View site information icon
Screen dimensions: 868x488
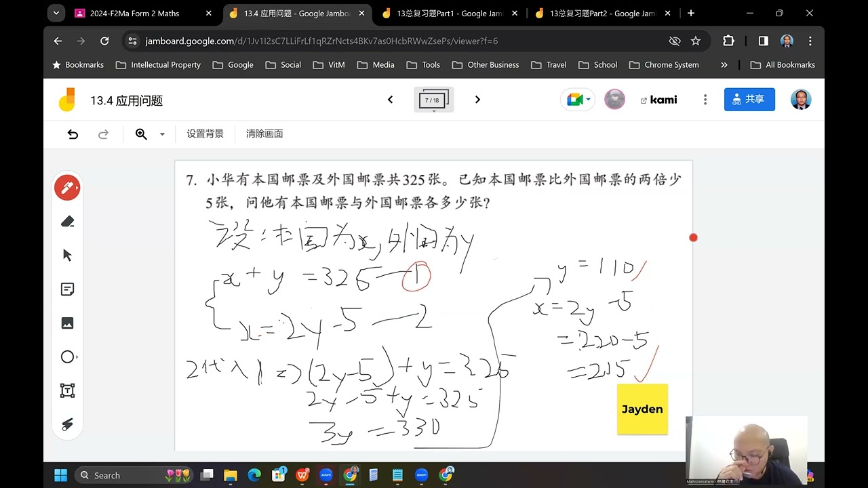[133, 41]
